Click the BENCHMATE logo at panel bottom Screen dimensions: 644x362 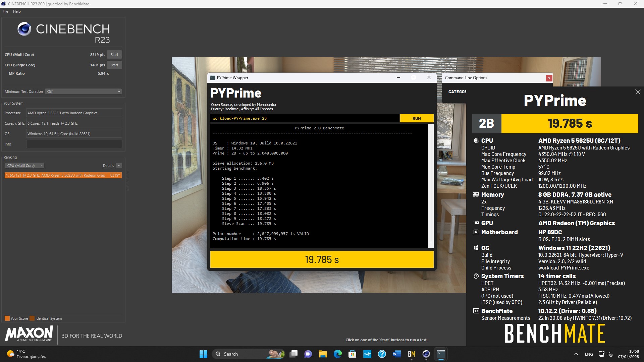point(555,334)
